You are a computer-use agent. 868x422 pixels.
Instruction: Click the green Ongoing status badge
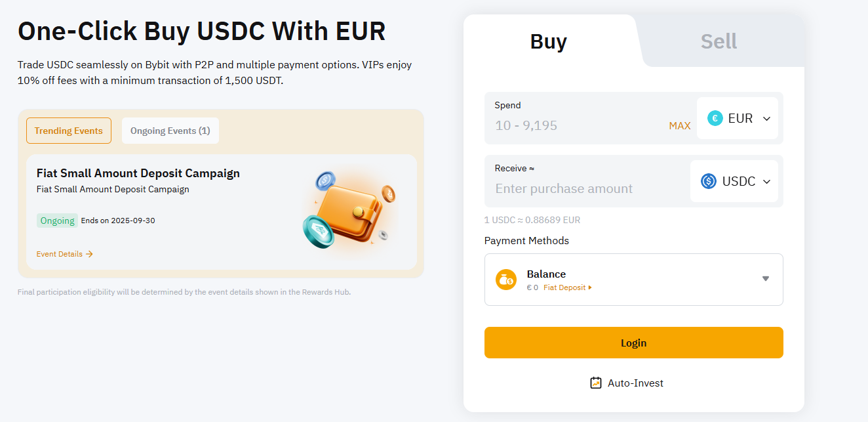57,220
